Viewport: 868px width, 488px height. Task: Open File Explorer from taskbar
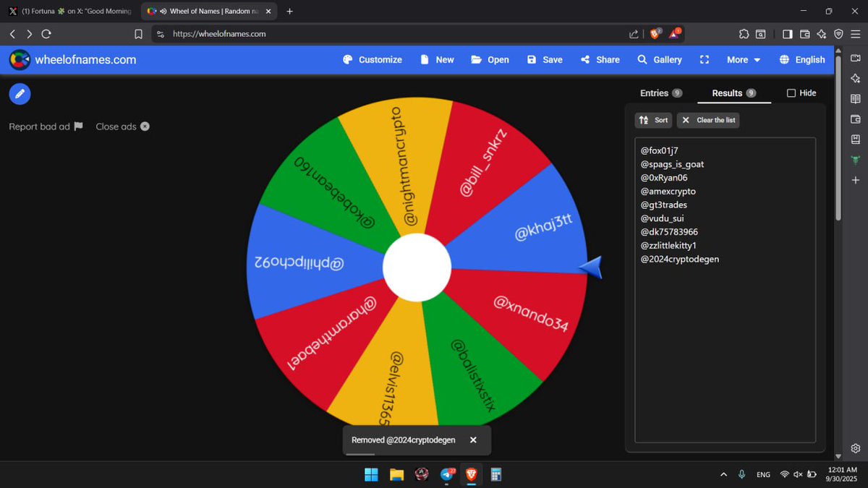click(396, 474)
